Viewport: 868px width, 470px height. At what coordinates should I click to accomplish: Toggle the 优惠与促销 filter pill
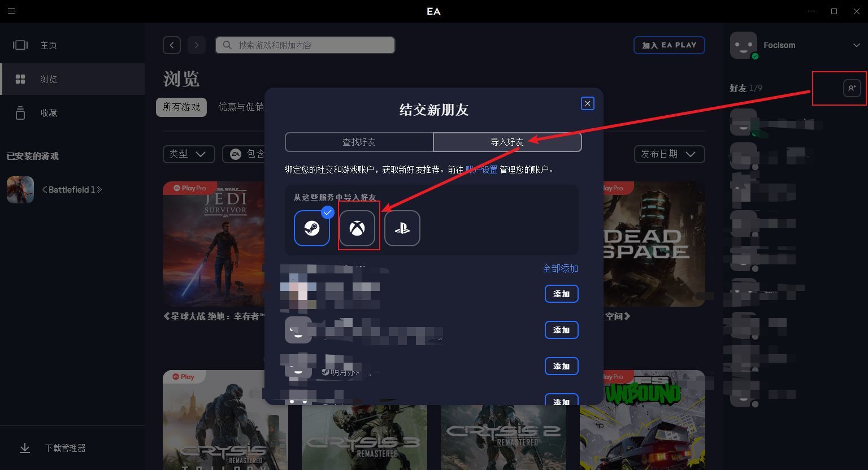241,107
